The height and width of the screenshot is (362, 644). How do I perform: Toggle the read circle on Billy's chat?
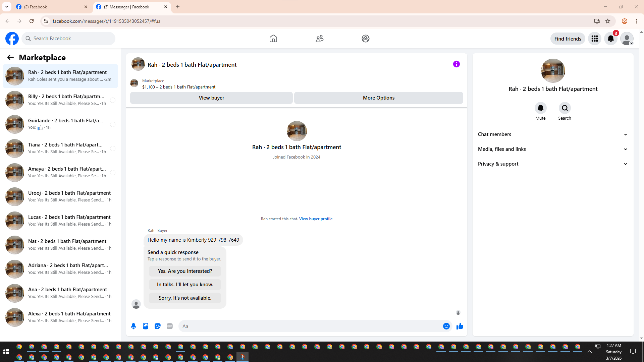113,100
